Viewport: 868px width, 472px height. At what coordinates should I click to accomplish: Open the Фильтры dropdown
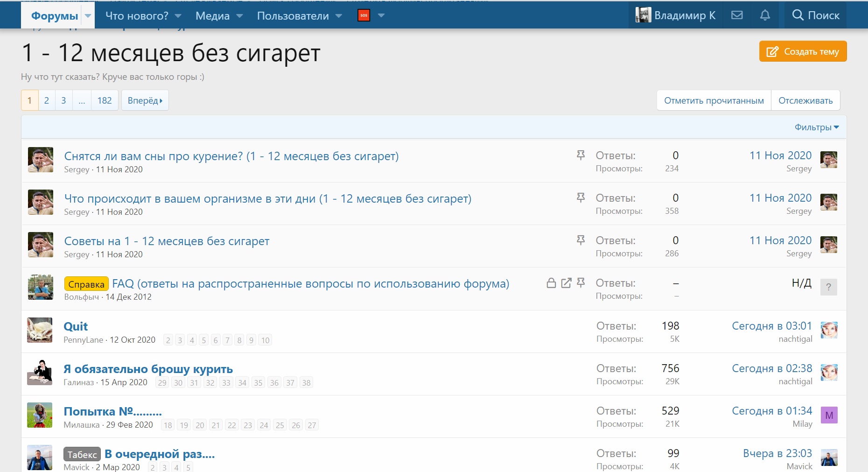point(816,127)
